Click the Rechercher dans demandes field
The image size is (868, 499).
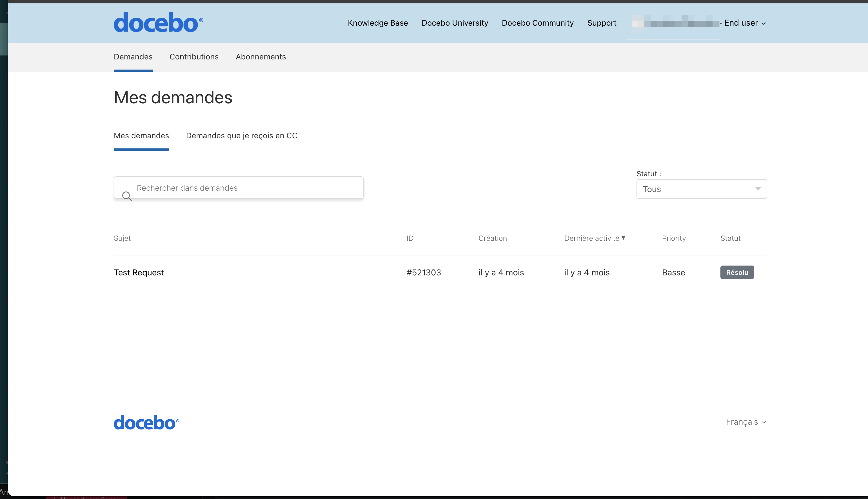pos(247,188)
